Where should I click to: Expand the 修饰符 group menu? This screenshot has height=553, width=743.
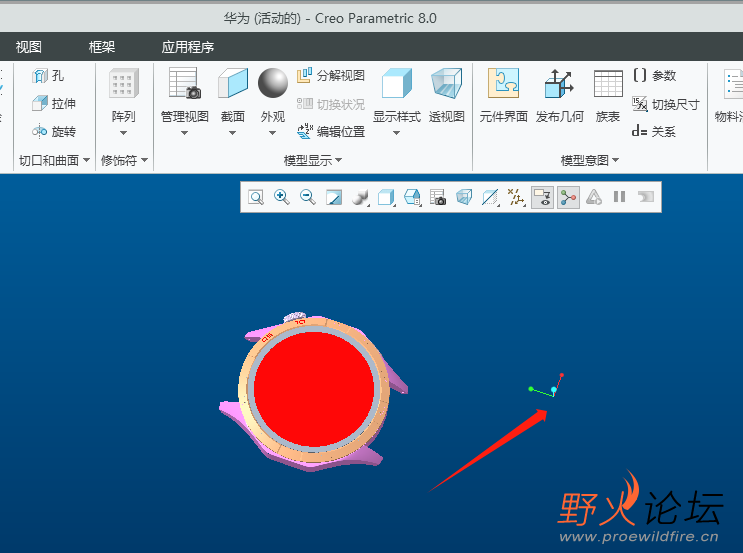124,161
